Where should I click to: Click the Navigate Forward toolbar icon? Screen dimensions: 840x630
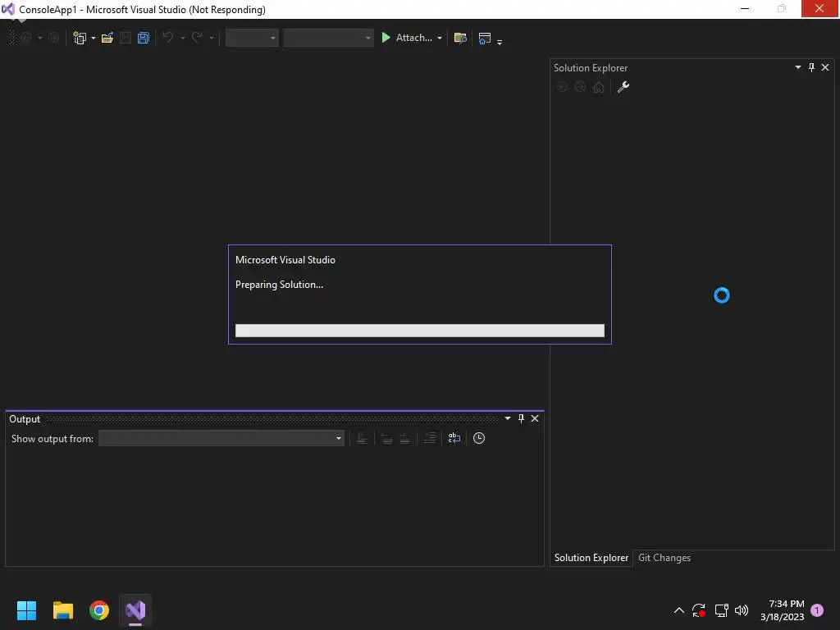coord(53,38)
